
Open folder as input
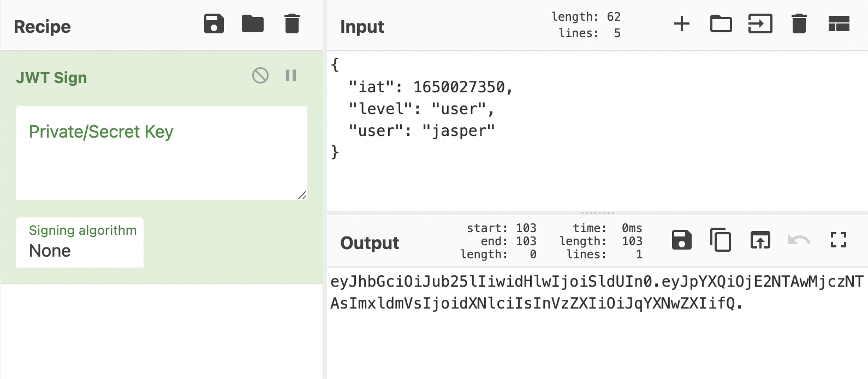(721, 24)
